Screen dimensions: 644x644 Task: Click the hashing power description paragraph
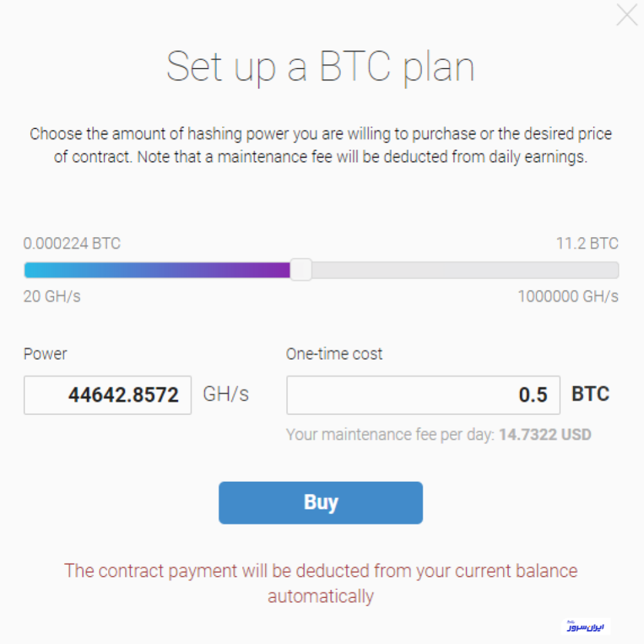tap(321, 145)
